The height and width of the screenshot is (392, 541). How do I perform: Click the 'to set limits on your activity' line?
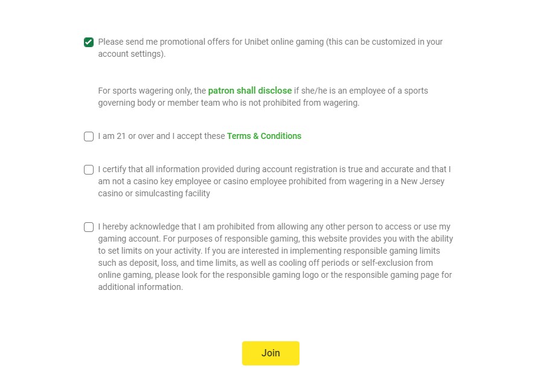pos(269,251)
